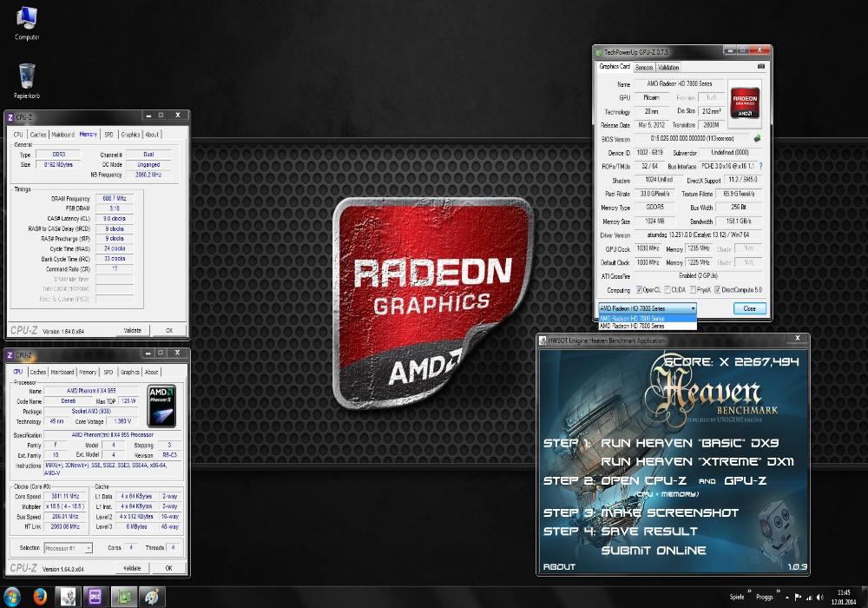This screenshot has width=868, height=608.
Task: Open Mainboard tab in the CPU-Z processor window
Action: (x=62, y=372)
